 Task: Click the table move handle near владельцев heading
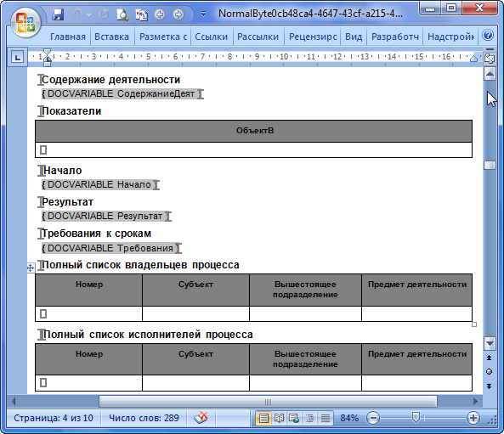31,268
